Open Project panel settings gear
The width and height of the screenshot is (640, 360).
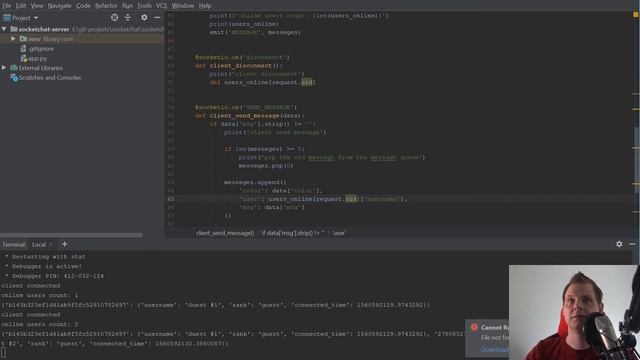(x=144, y=18)
